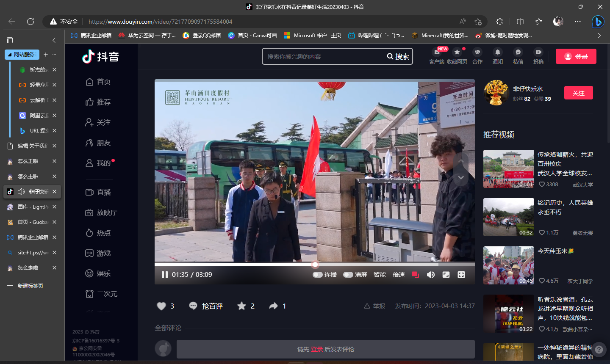This screenshot has height=364, width=610.
Task: Follow 非仔快乐水 with 关注 button
Action: tap(579, 93)
